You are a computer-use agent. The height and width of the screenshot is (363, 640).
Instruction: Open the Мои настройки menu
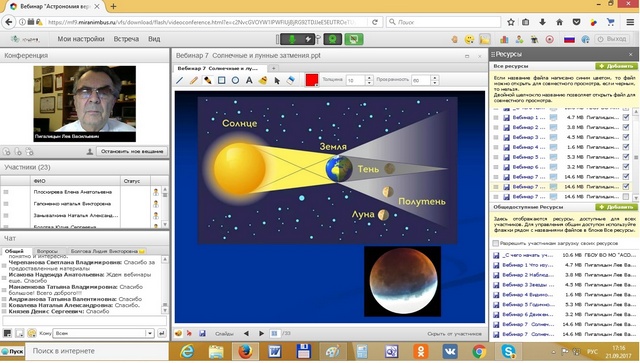click(81, 39)
